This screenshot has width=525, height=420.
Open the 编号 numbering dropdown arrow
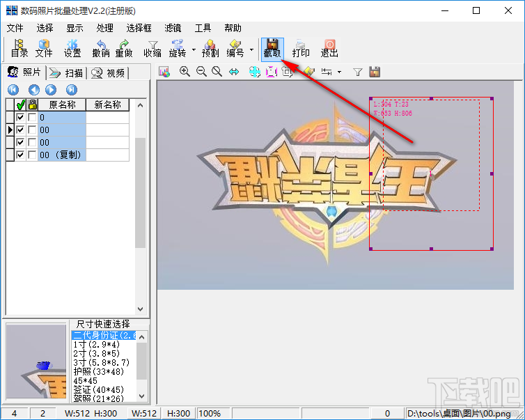252,50
